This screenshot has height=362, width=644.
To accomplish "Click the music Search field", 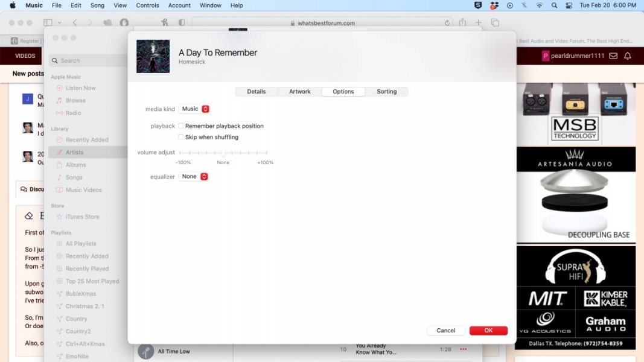I will [x=88, y=60].
